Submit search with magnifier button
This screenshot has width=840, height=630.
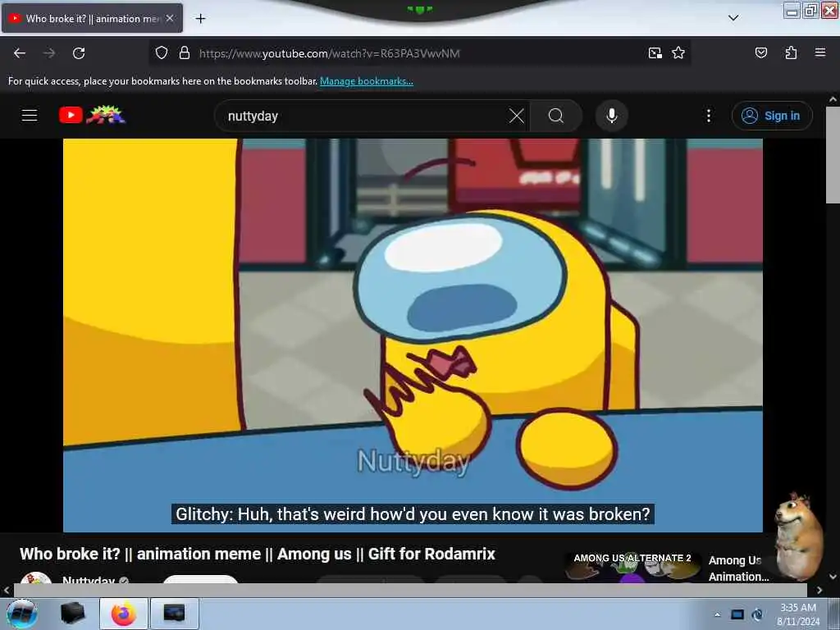pos(556,116)
